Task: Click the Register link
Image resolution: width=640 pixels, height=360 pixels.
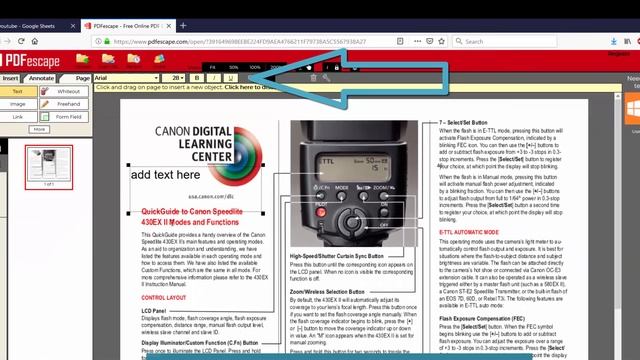Action: (x=618, y=54)
